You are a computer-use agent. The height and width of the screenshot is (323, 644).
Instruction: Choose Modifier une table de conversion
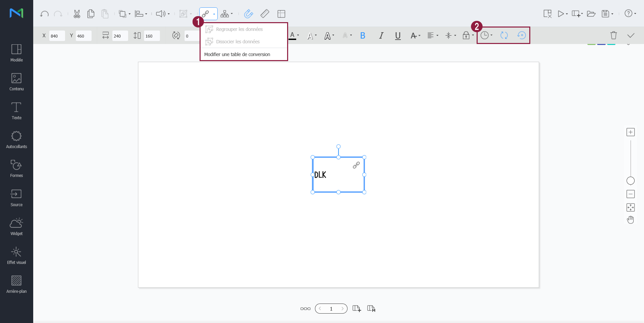[x=237, y=54]
